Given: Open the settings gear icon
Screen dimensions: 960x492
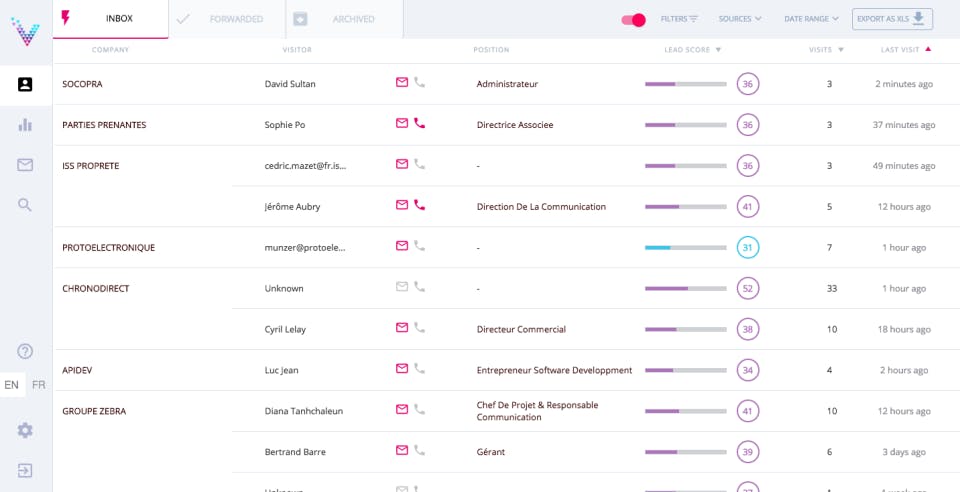Looking at the screenshot, I should 25,430.
